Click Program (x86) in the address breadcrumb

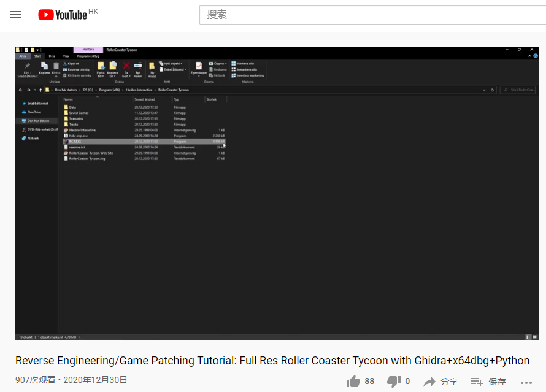pos(109,90)
